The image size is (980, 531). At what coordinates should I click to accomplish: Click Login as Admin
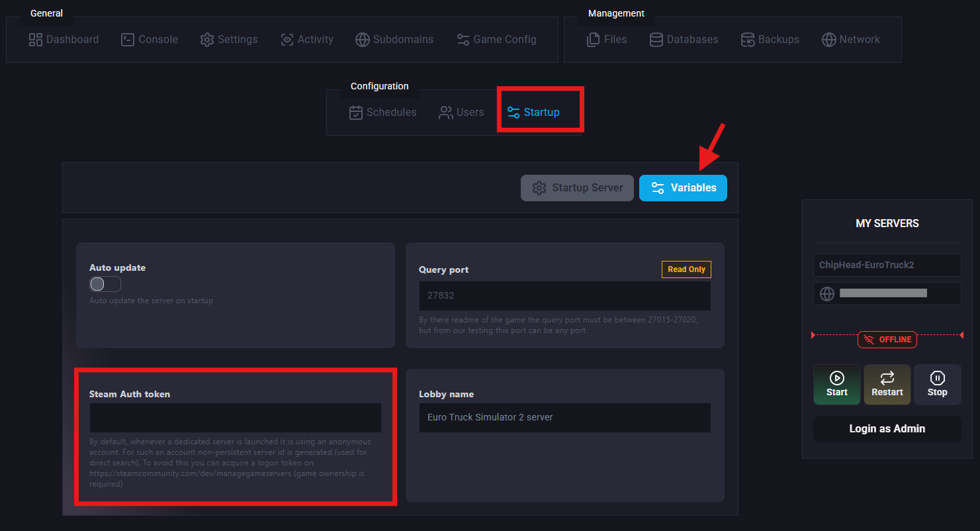coord(887,429)
